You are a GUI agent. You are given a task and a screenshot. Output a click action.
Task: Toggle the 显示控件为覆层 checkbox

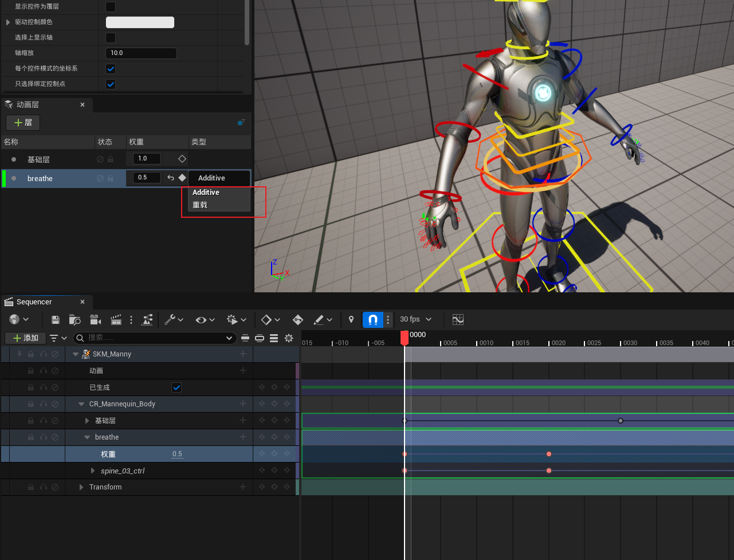coord(111,7)
